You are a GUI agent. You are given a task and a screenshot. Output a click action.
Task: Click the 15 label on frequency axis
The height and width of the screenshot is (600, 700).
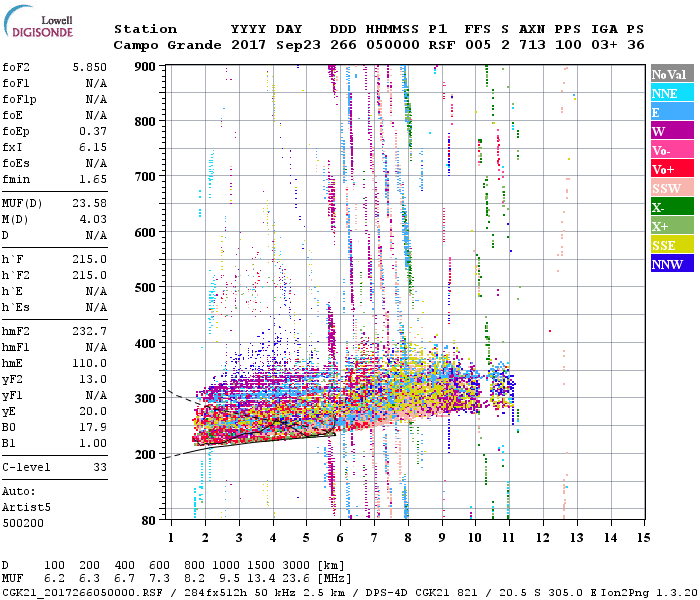pyautogui.click(x=645, y=538)
